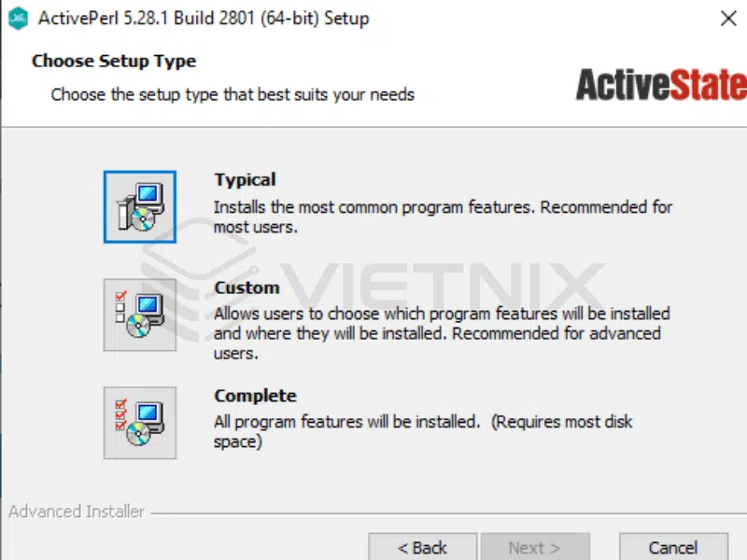747x560 pixels.
Task: Cancel the ActivePerl setup
Action: [673, 548]
